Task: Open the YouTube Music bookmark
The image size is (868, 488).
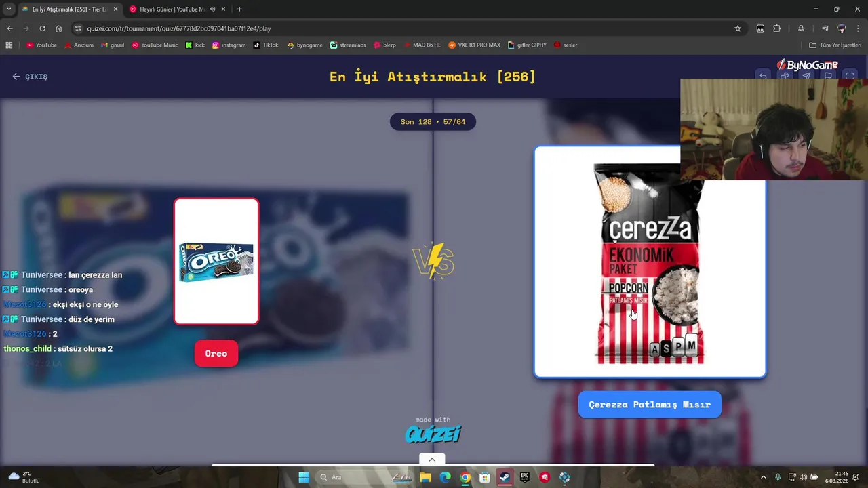Action: click(155, 45)
